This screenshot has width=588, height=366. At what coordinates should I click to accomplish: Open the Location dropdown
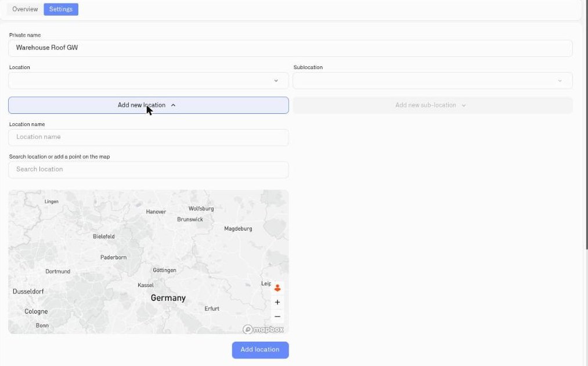click(x=149, y=80)
